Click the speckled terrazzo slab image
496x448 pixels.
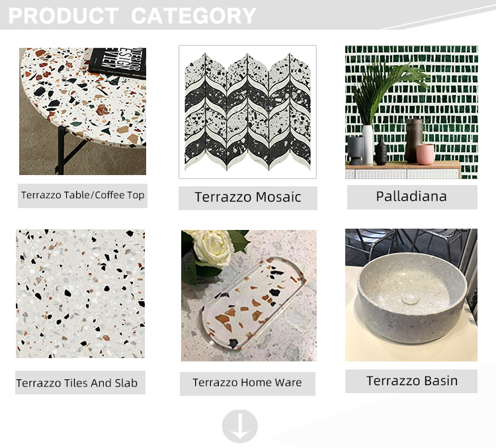(80, 294)
